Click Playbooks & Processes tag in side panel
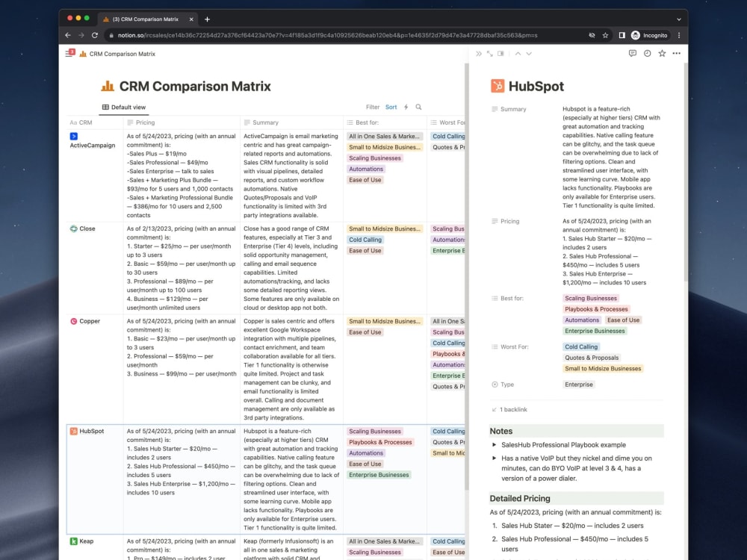This screenshot has height=560, width=747. click(596, 309)
